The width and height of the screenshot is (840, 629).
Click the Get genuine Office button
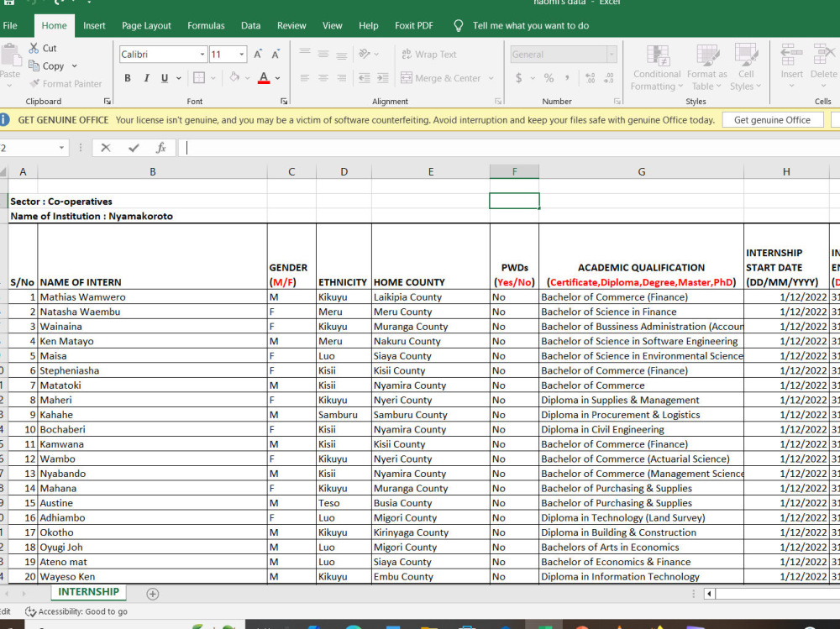tap(772, 120)
